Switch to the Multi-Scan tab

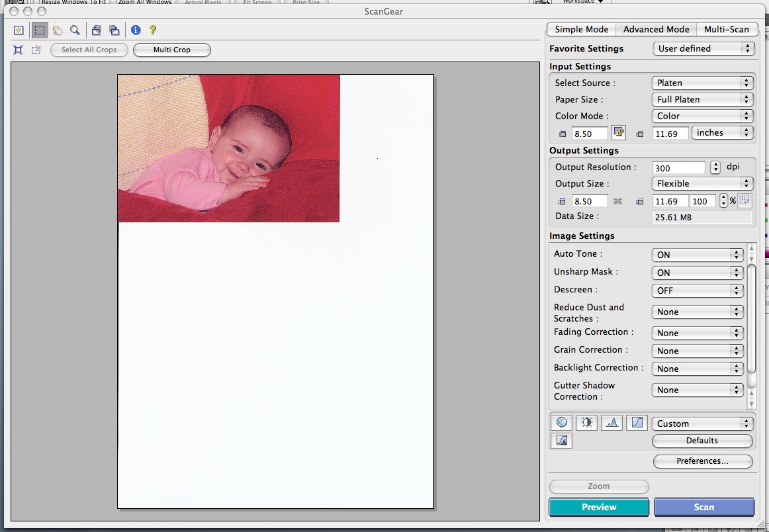pos(726,29)
